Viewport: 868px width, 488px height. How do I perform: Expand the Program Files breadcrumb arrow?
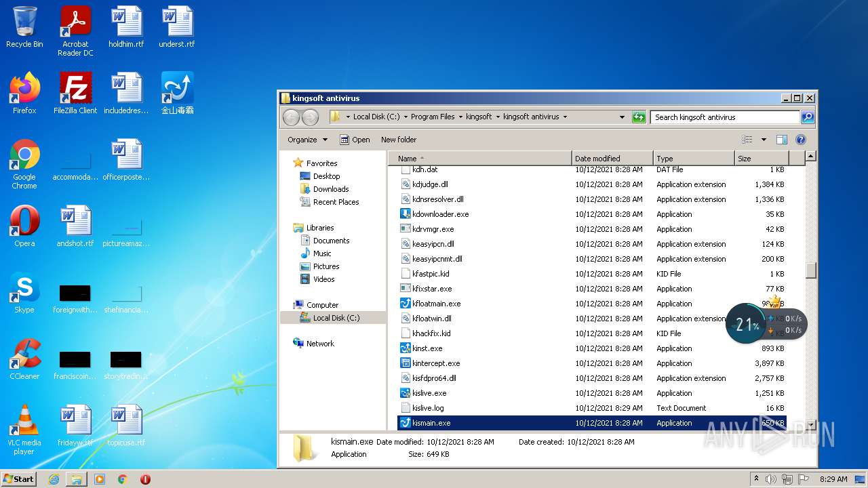coord(460,117)
